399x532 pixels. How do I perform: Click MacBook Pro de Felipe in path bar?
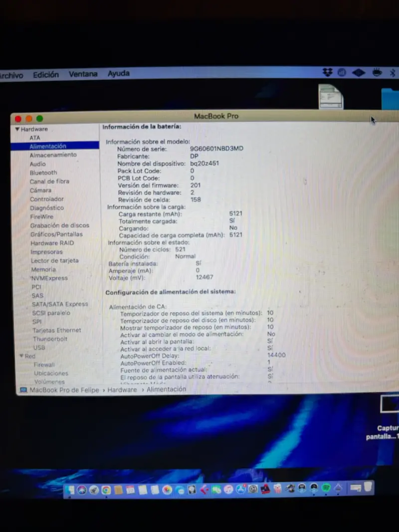point(64,390)
